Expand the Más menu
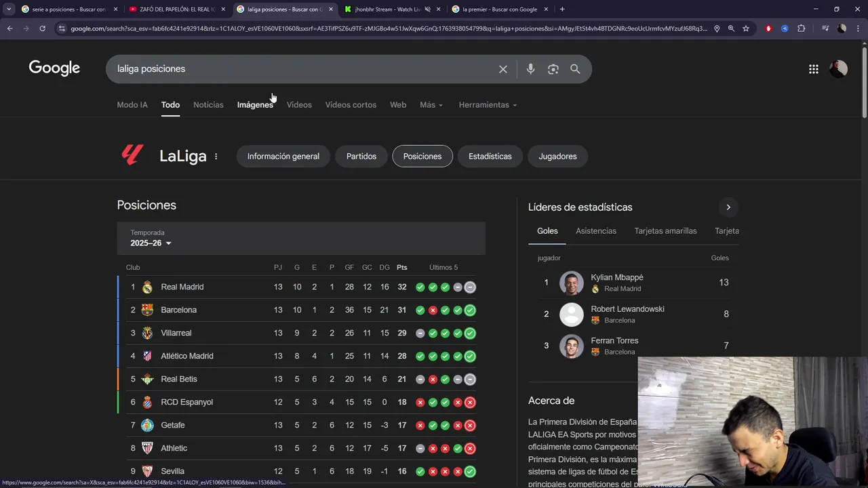 [431, 105]
